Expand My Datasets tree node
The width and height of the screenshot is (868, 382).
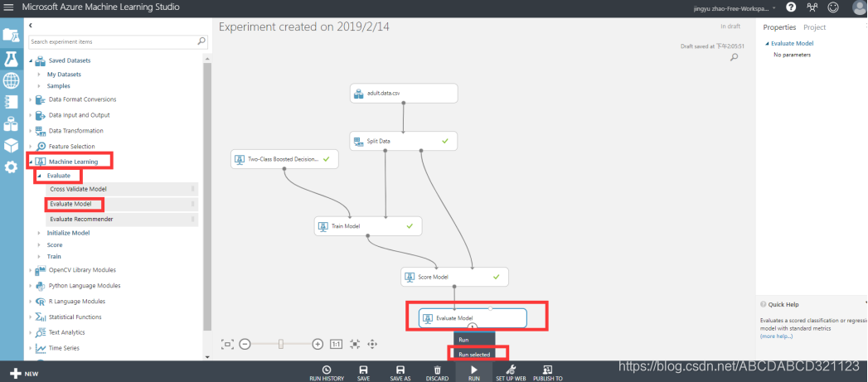click(x=39, y=75)
